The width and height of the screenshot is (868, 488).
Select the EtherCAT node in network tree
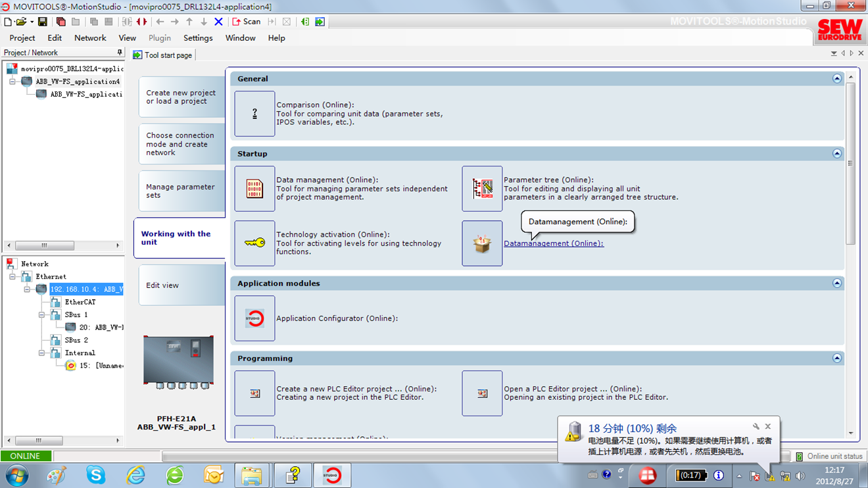click(x=80, y=302)
